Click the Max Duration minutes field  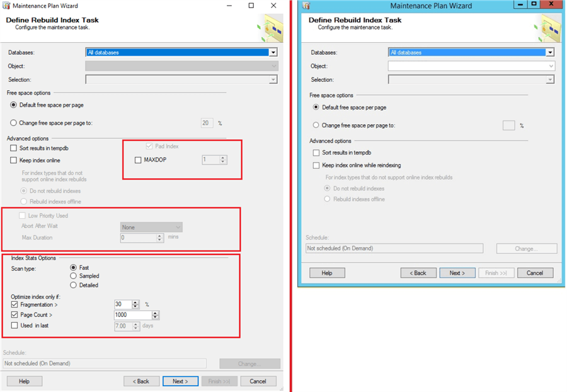tap(138, 238)
